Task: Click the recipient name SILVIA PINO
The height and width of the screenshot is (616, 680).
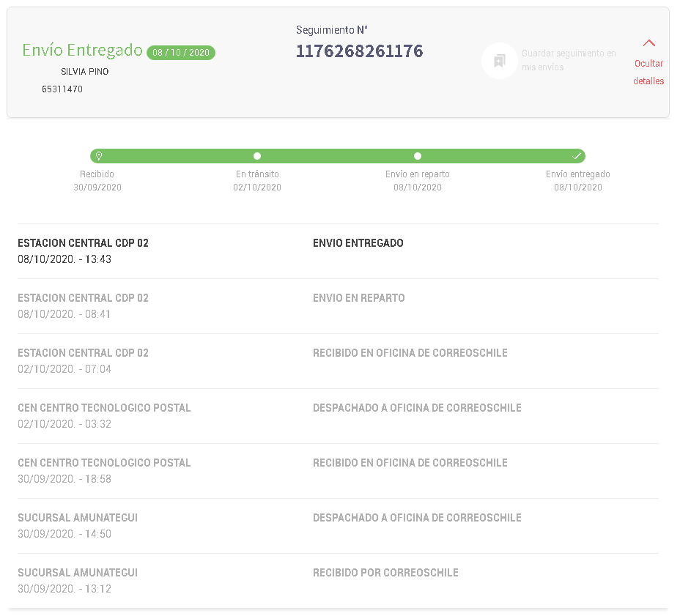Action: point(85,72)
